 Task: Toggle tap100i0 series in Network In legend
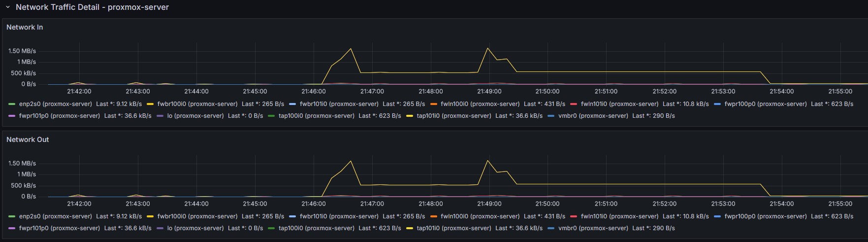[x=317, y=116]
